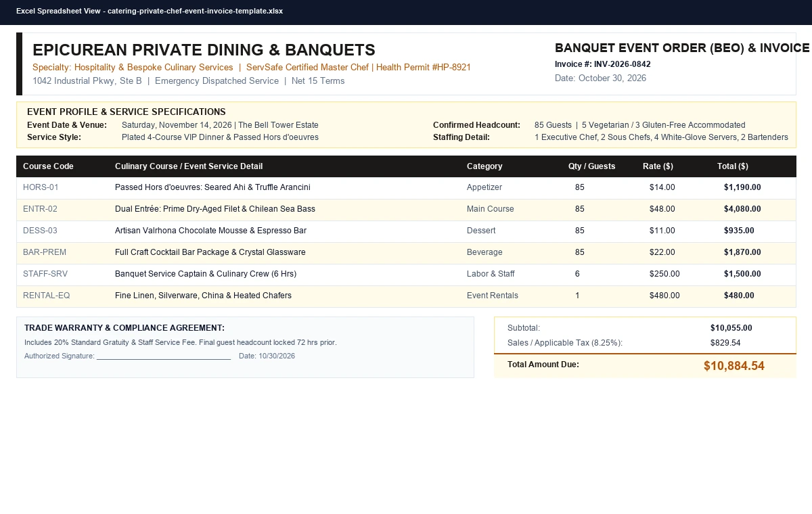Select the RENTAL-EQ course code cell

pos(47,296)
